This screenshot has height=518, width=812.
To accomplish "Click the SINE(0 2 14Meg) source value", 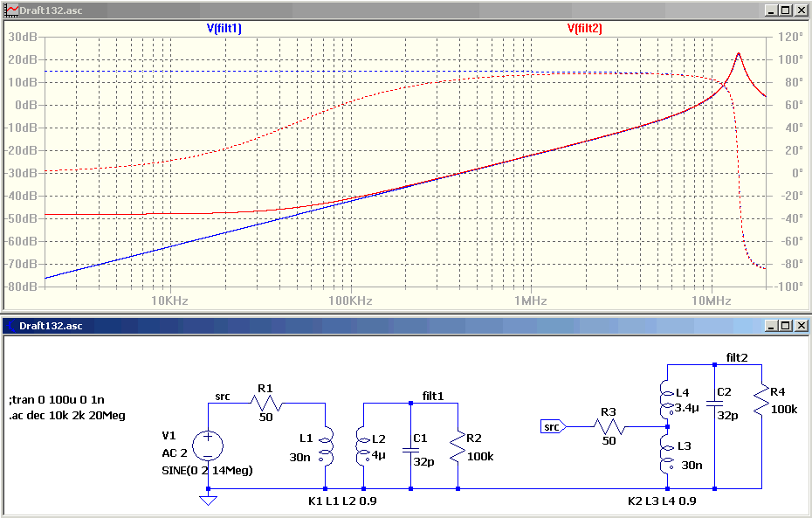I will 207,470.
